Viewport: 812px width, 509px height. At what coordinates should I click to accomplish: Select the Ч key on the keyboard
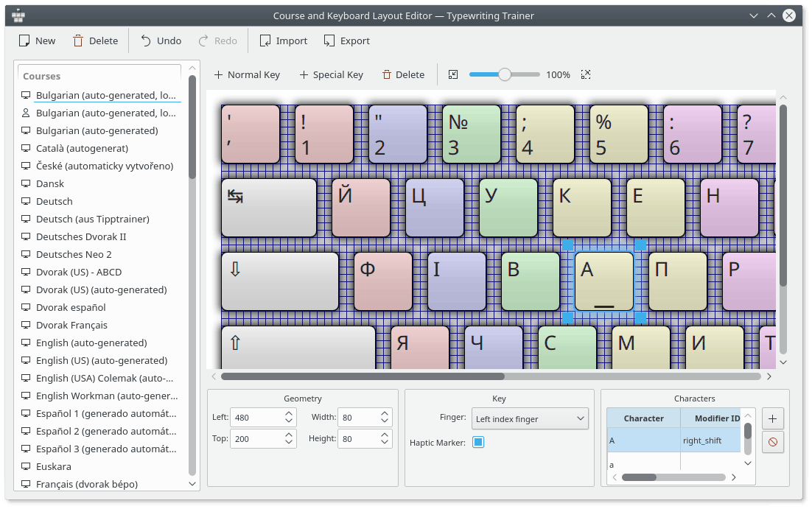pos(494,347)
